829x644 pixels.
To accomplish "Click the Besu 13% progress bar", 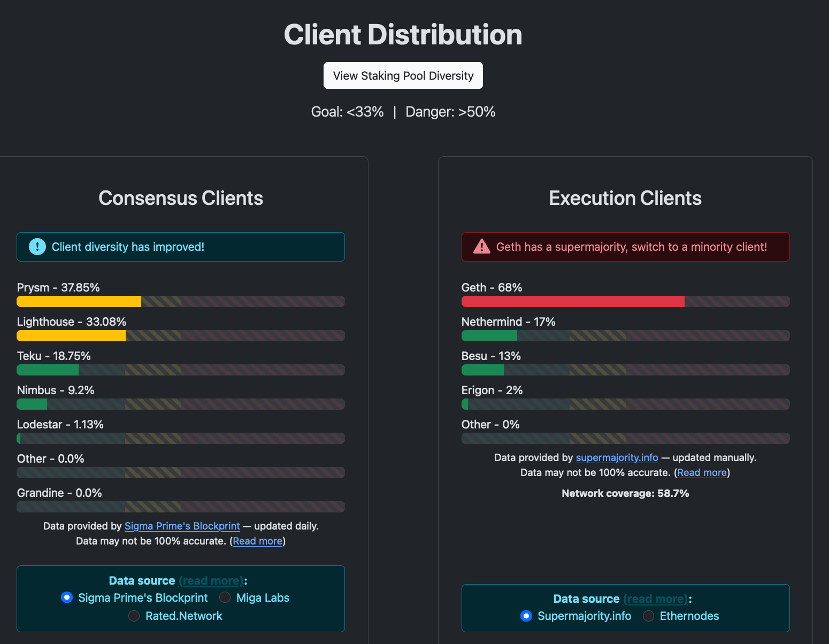I will coord(625,370).
